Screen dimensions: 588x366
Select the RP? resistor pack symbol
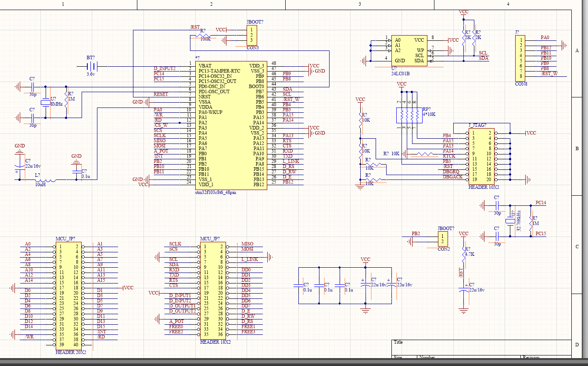[410, 116]
